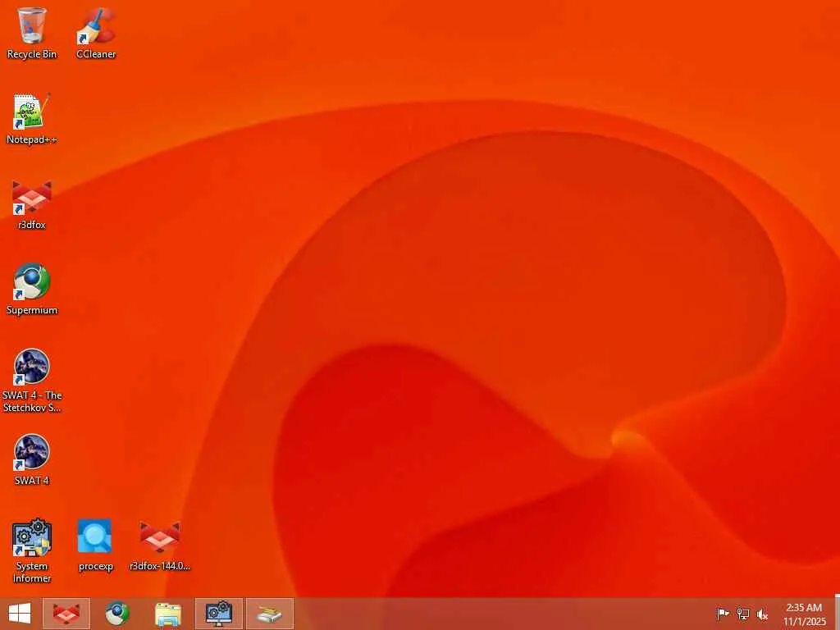Select the Recycle Bin desktop icon

pos(32,33)
